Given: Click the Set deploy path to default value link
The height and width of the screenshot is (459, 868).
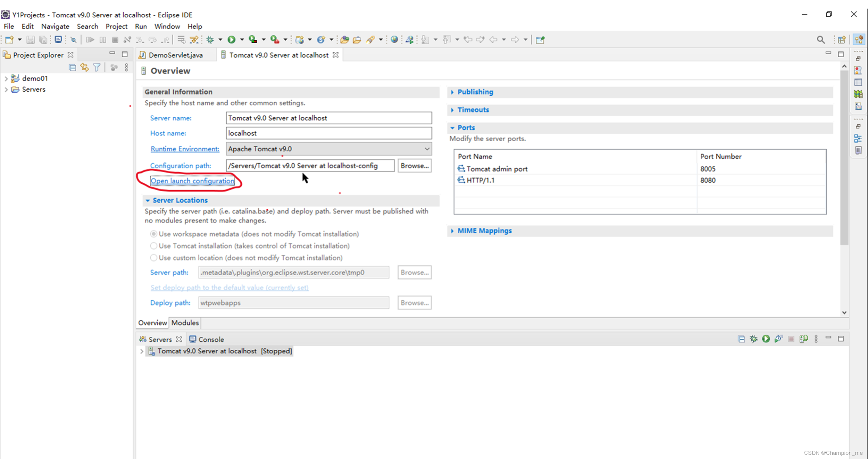Looking at the screenshot, I should tap(229, 287).
